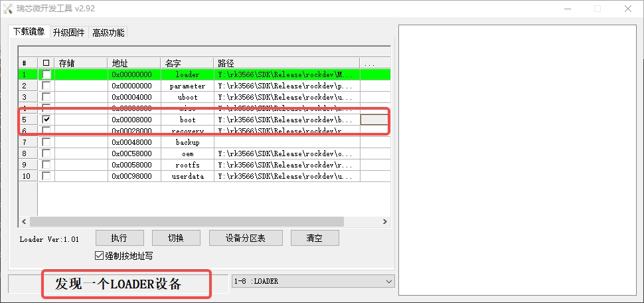Click the 名字 column header
This screenshot has width=644, height=303.
(x=187, y=63)
